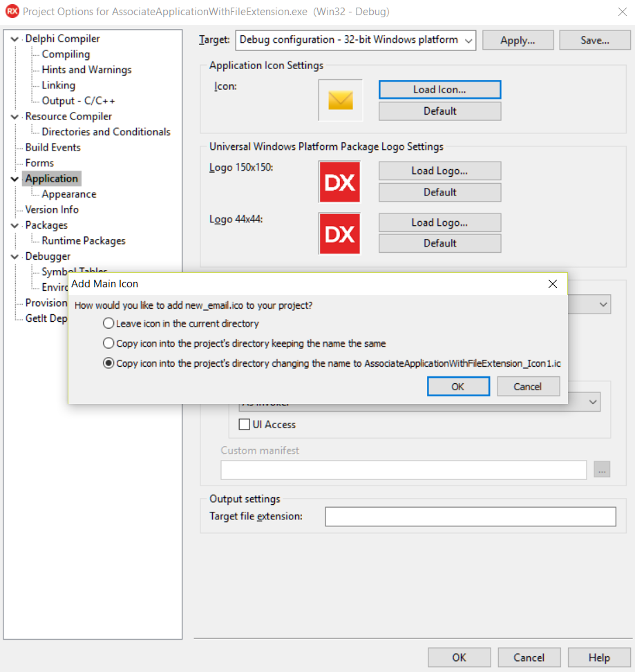Collapse the Delphi Compiler tree node

point(15,39)
